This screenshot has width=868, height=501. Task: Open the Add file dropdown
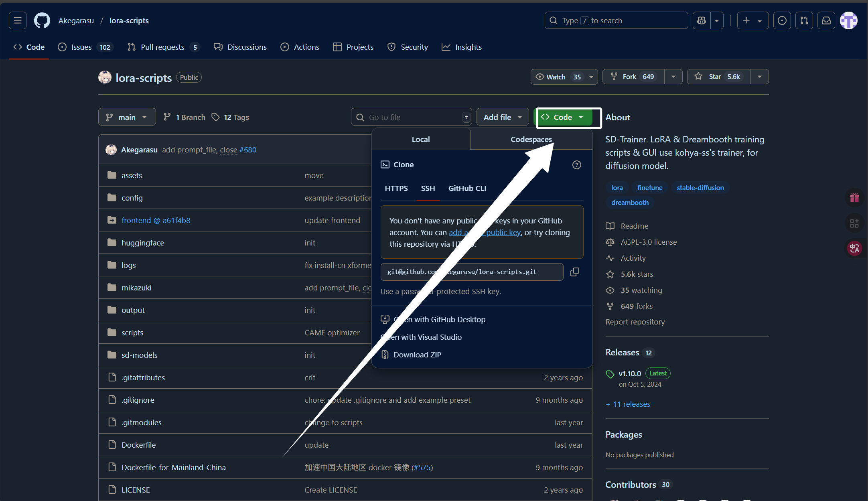pos(503,117)
